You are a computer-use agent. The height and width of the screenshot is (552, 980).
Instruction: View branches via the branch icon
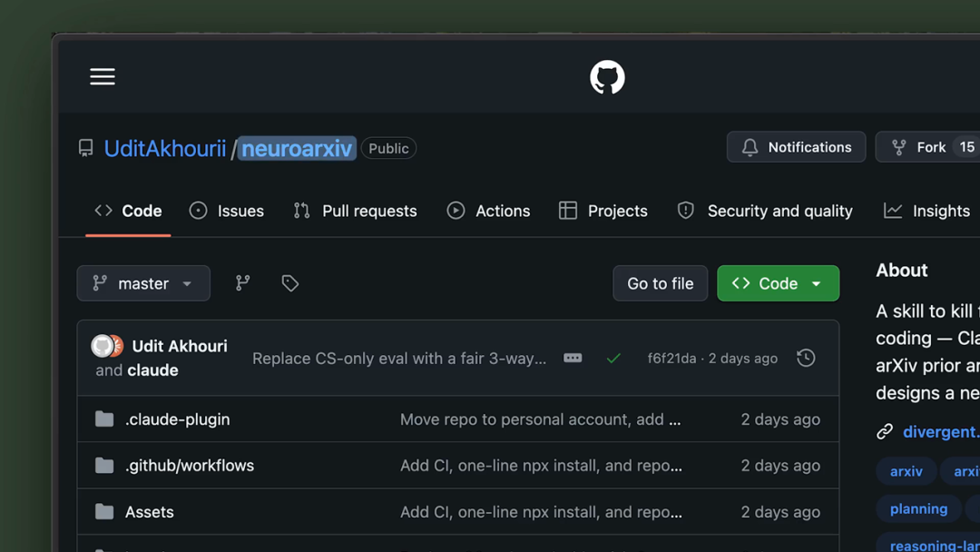point(242,283)
